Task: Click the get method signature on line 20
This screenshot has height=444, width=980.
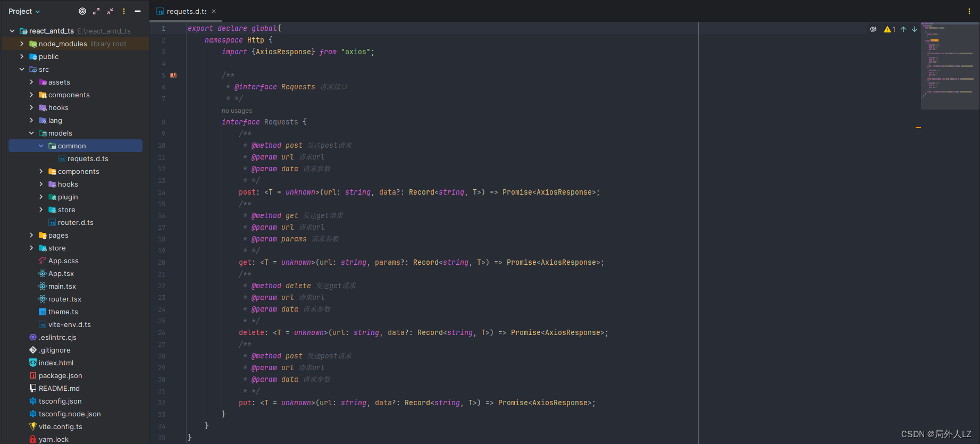Action: [421, 262]
